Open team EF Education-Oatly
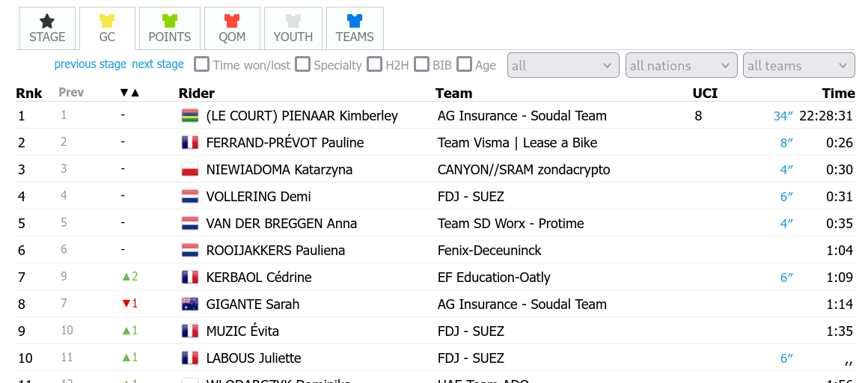 (x=494, y=278)
